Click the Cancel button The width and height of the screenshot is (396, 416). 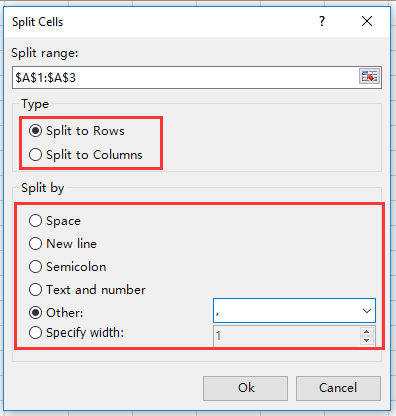pos(338,388)
